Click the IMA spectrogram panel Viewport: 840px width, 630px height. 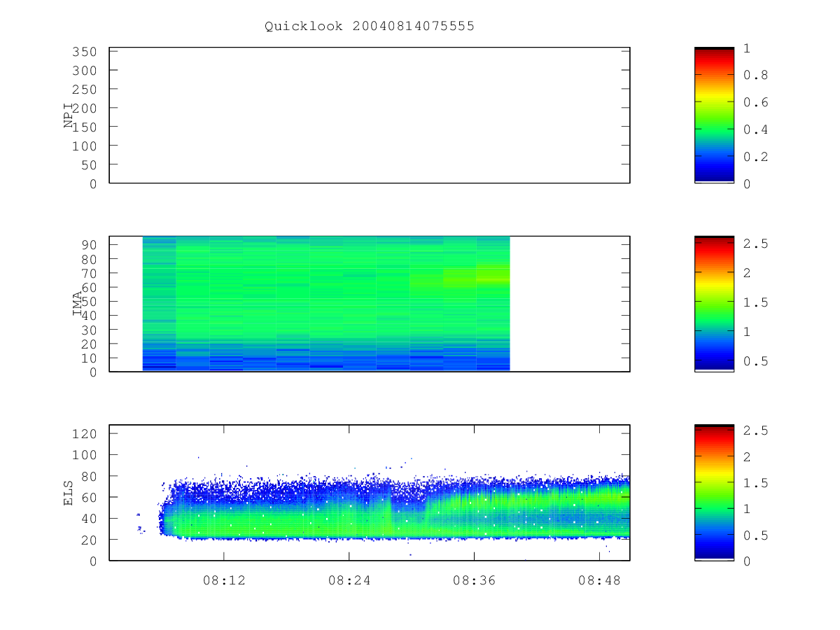point(370,304)
